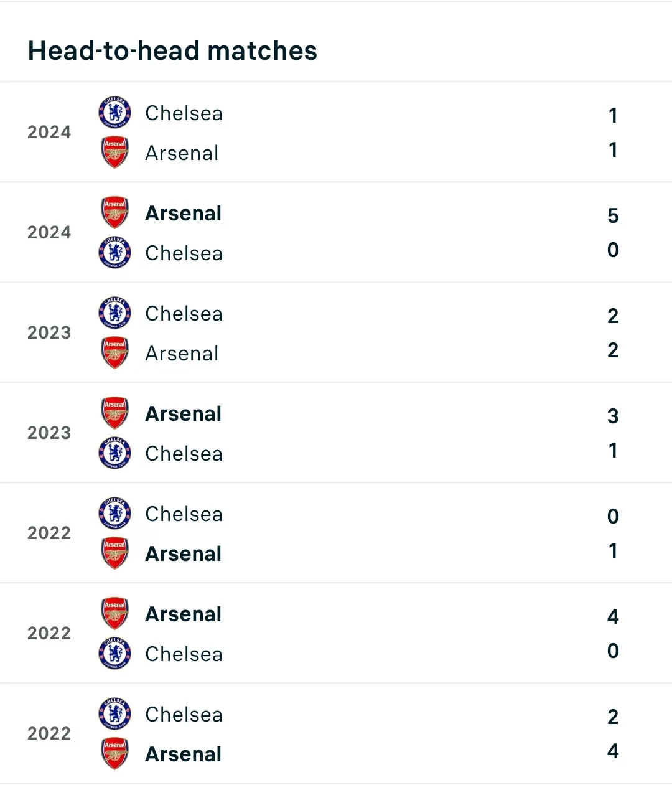The height and width of the screenshot is (785, 672).
Task: Click Chelsea name in the 2–2 draw
Action: pos(184,314)
